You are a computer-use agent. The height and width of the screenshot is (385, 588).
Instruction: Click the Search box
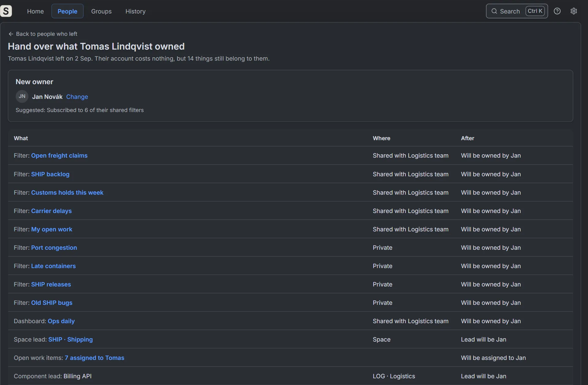[517, 11]
